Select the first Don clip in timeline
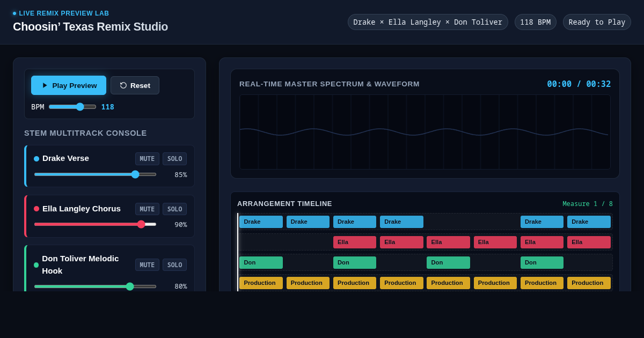Screen dimensions: 644x338 261,262
